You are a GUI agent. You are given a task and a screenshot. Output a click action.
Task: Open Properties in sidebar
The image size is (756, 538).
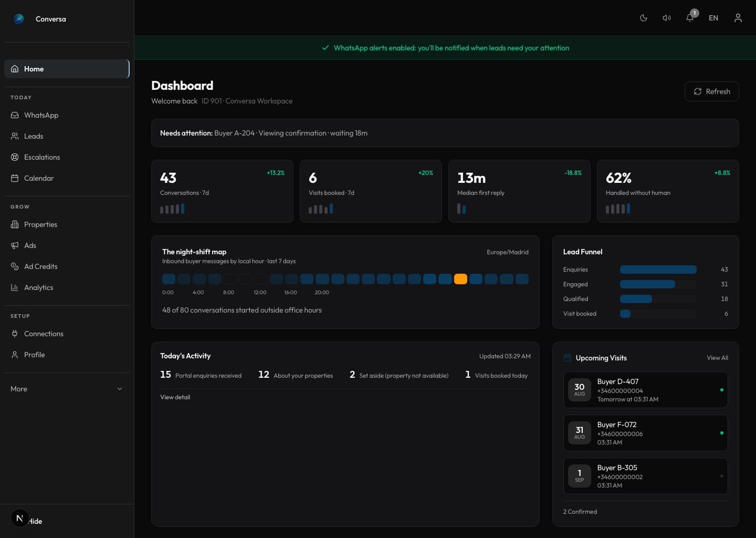click(67, 224)
